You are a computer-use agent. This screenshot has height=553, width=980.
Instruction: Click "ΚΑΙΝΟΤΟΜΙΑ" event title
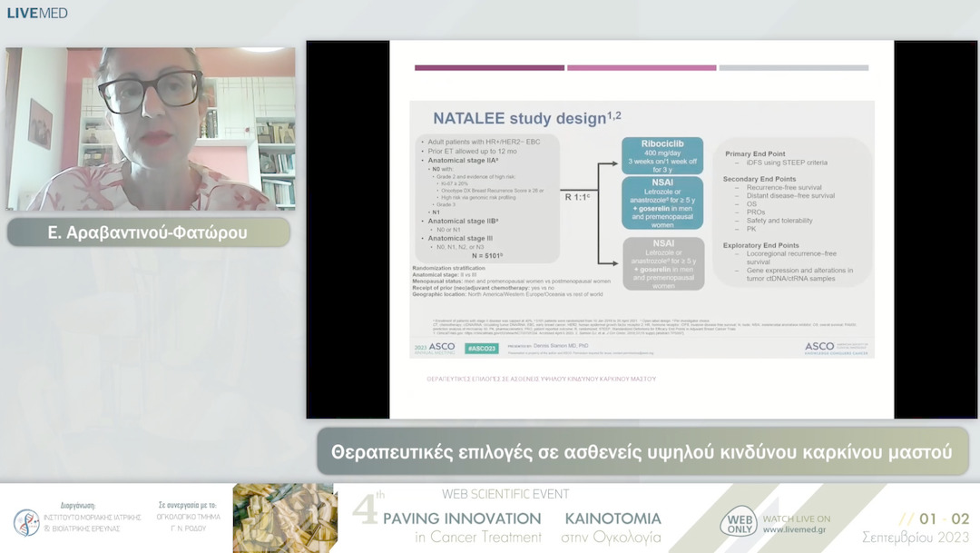612,518
